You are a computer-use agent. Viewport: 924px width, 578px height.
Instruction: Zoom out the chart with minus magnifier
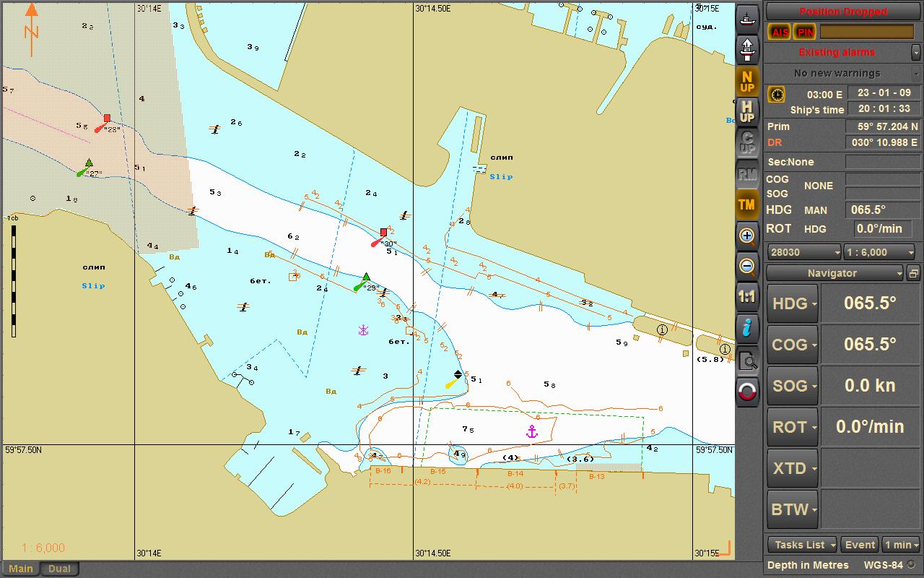pyautogui.click(x=747, y=267)
